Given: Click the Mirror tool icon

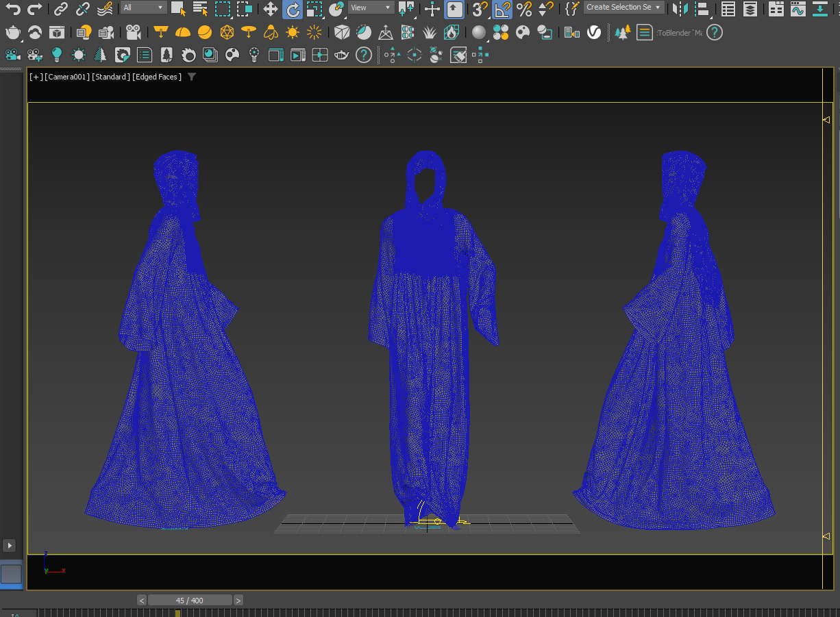Looking at the screenshot, I should click(x=680, y=9).
